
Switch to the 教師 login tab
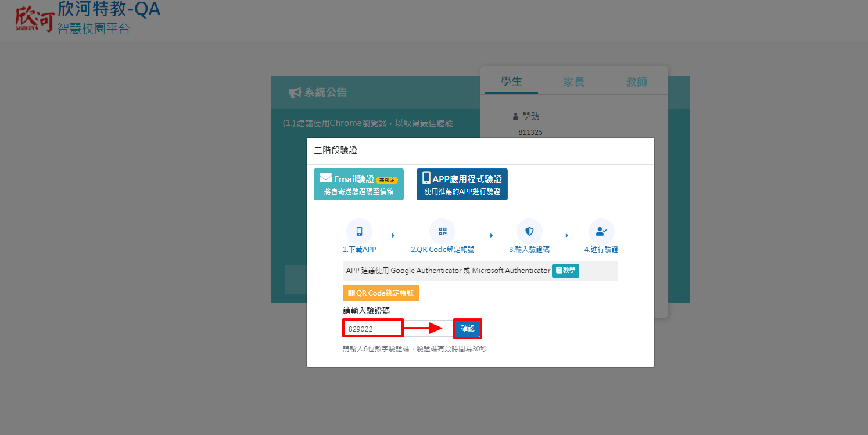636,82
